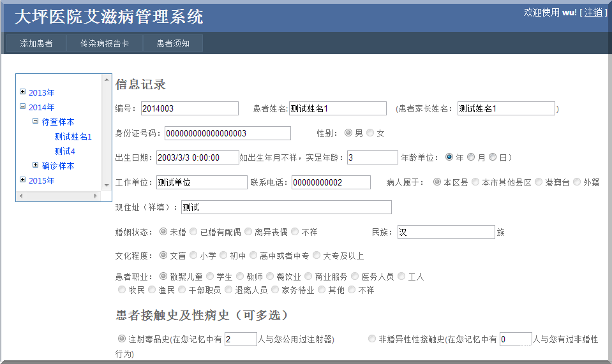Image resolution: width=612 pixels, height=364 pixels.
Task: Click the tree panel scroll-left arrow
Action: pos(21,196)
